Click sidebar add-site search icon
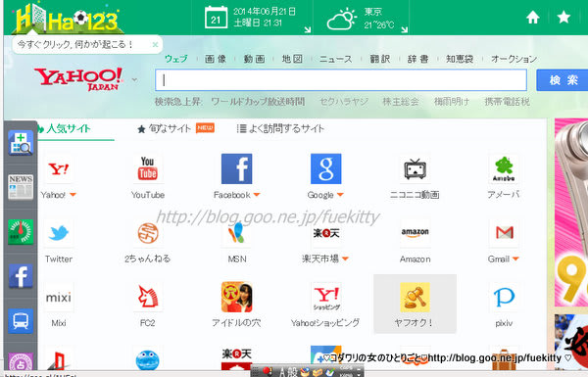This screenshot has width=588, height=377. point(21,143)
